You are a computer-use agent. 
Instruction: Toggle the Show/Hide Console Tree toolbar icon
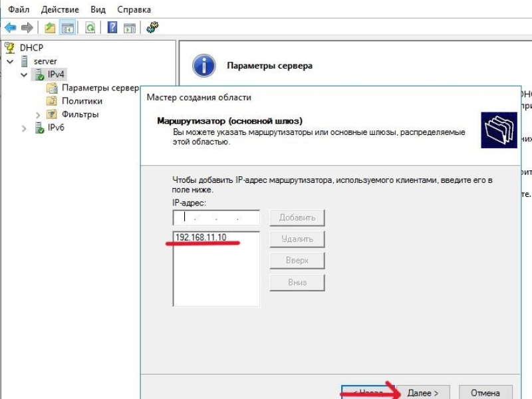point(68,27)
